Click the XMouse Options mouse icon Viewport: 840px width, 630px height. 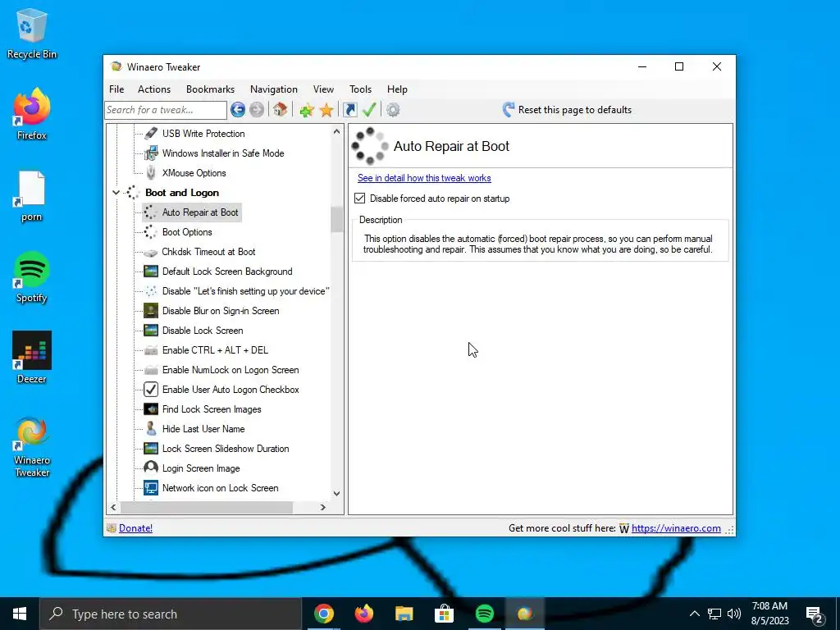coord(151,172)
